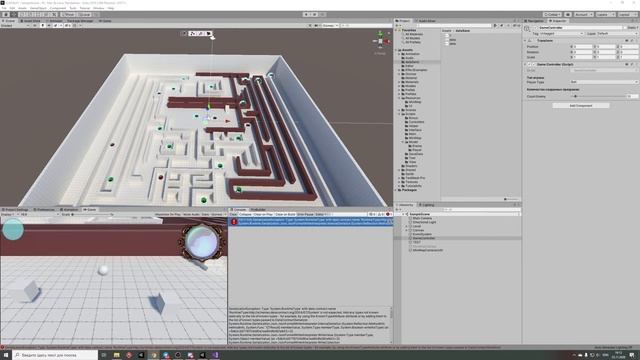The height and width of the screenshot is (360, 640).
Task: Toggle the GameController active checkbox
Action: coord(536,28)
